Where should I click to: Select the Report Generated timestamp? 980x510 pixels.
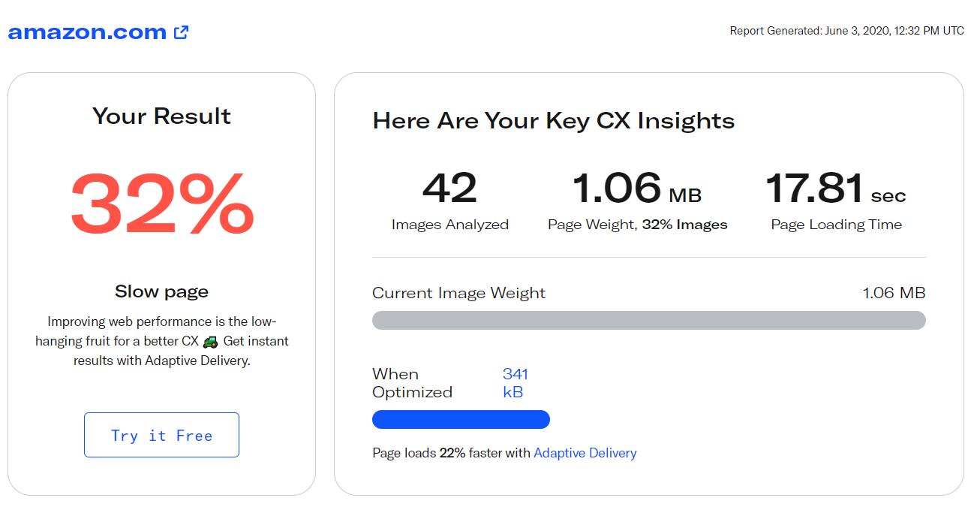pos(846,30)
